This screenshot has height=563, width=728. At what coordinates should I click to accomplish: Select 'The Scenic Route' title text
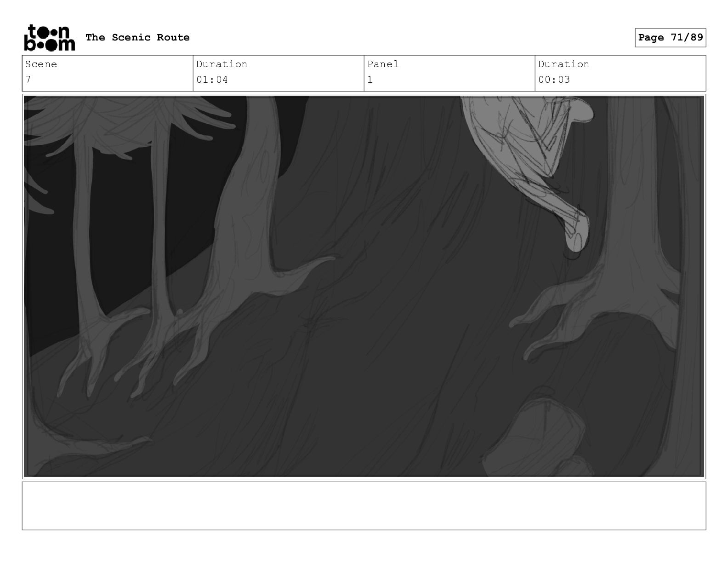(x=137, y=37)
